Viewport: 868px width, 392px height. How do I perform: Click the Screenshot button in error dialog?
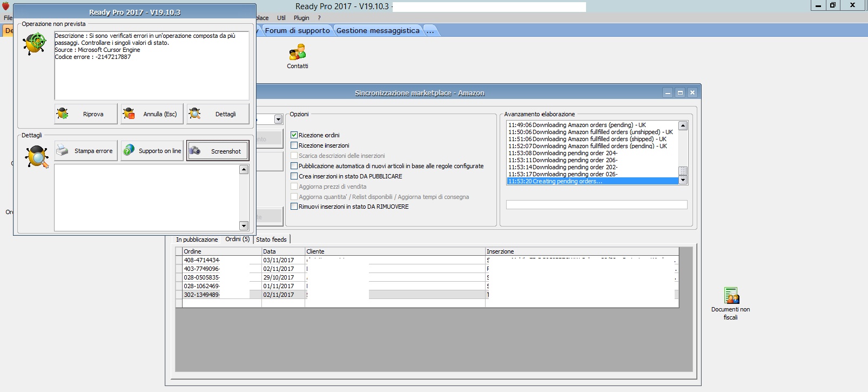tap(218, 151)
